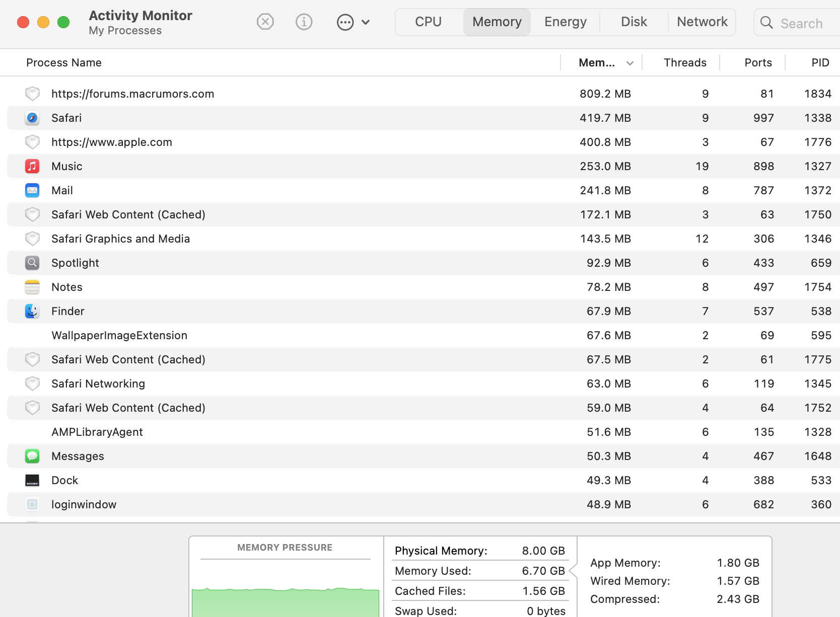Sort processes by the Threads column
The width and height of the screenshot is (840, 617).
pyautogui.click(x=685, y=62)
